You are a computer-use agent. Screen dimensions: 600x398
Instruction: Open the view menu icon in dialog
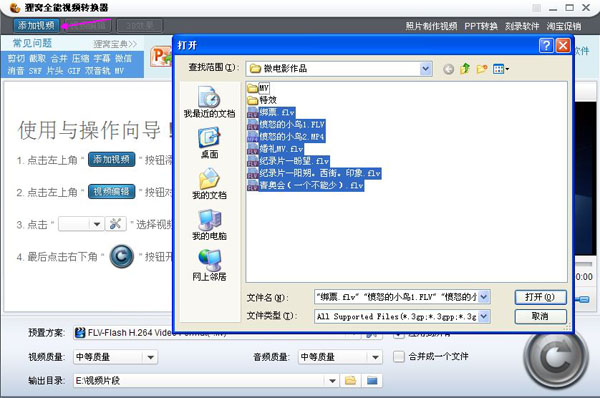501,69
